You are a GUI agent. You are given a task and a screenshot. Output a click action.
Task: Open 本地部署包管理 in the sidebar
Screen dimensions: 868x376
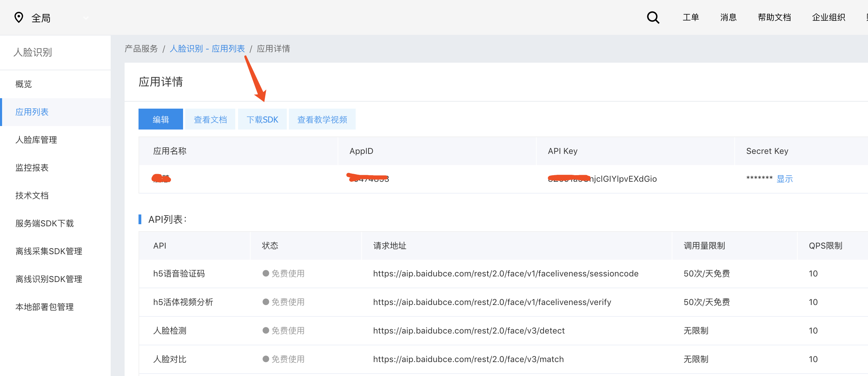[x=55, y=307]
